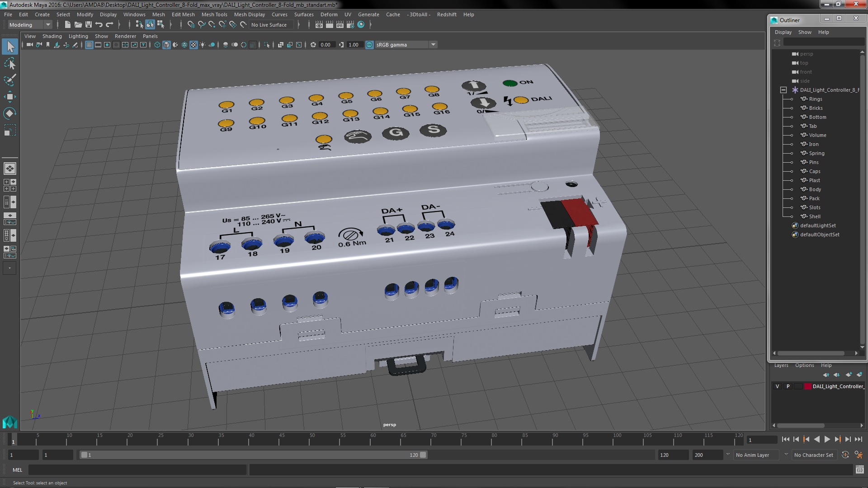Play animation forwards
Screen dimensions: 868x488
pyautogui.click(x=827, y=439)
